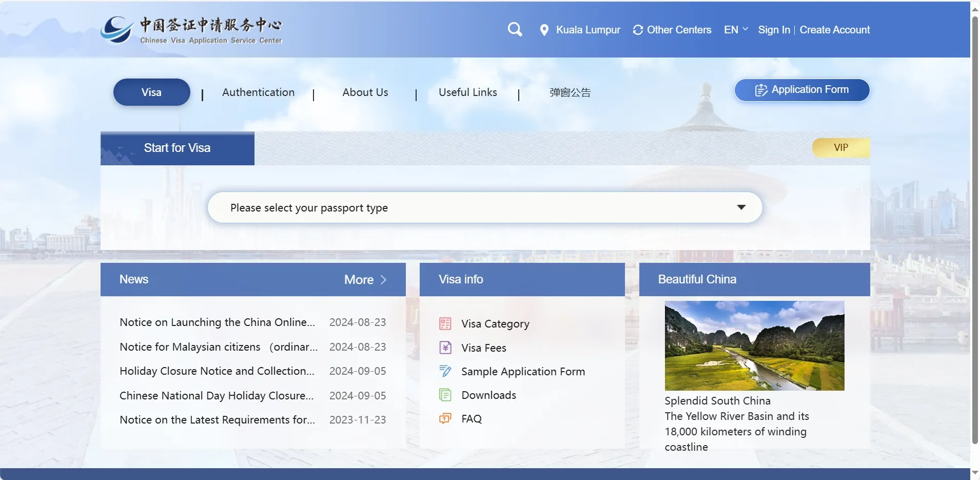
Task: Switch to the Authentication tab
Action: coord(258,92)
